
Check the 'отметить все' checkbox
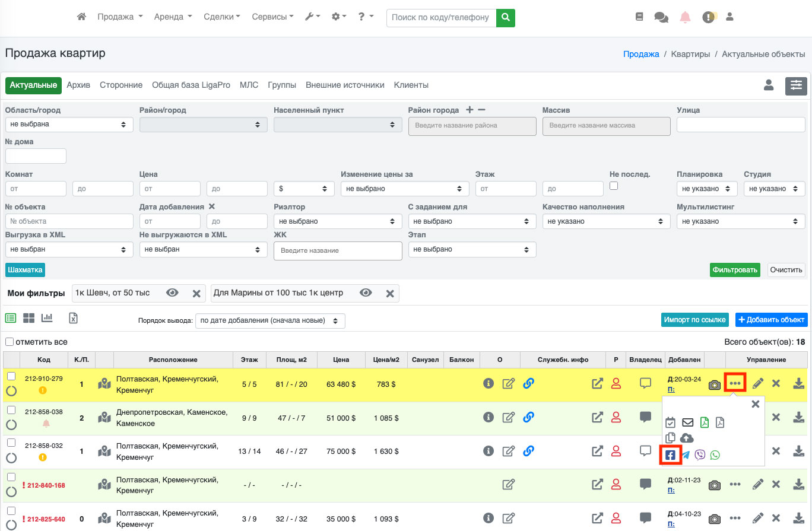(x=9, y=342)
